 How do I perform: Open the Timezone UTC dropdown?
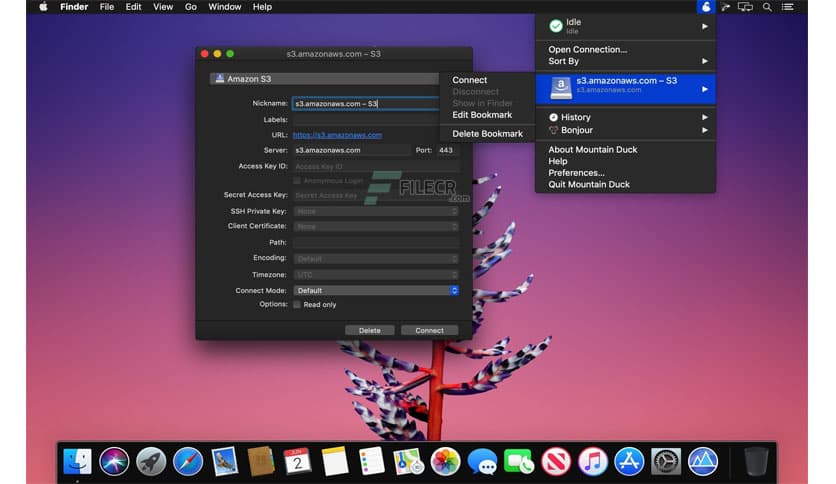[376, 275]
